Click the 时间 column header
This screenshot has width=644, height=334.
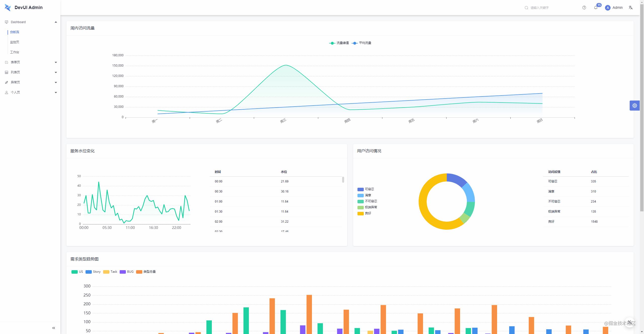point(218,172)
